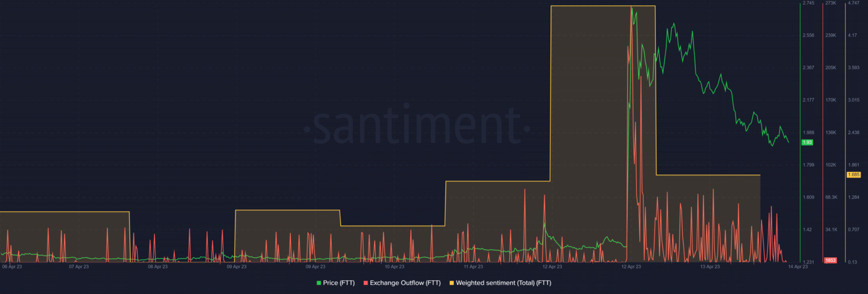Select the 14 Apr 23 date label
The height and width of the screenshot is (294, 868).
click(797, 266)
